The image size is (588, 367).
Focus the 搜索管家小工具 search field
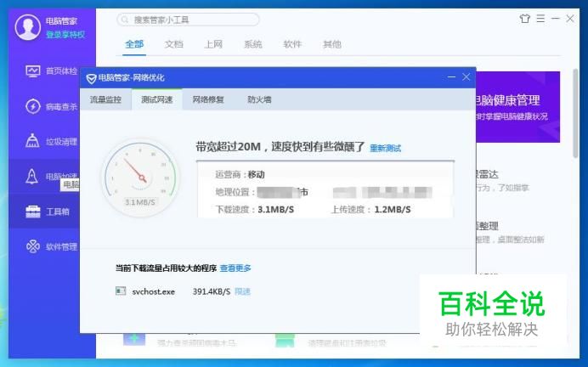tap(188, 20)
